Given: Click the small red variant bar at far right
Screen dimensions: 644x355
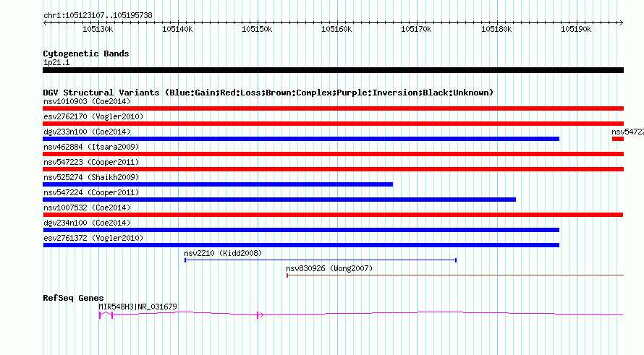Looking at the screenshot, I should pos(618,139).
